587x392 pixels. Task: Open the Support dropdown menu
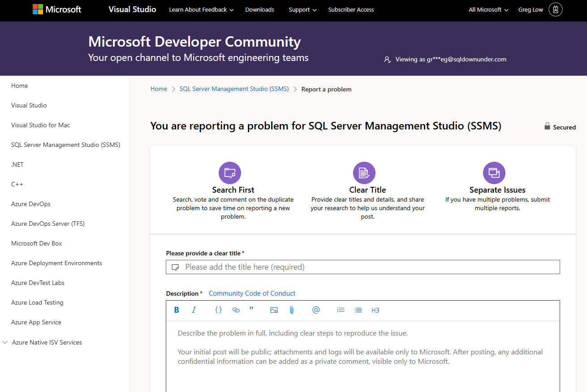pos(302,10)
